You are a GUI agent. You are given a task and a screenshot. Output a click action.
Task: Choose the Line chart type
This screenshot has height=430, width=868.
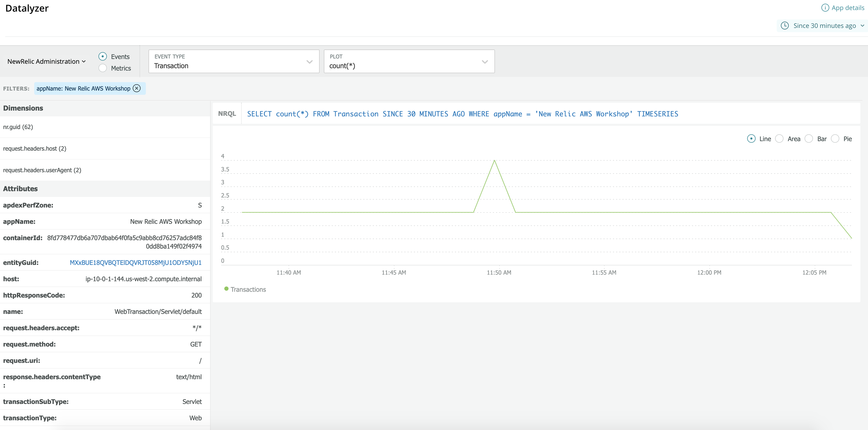coord(751,139)
